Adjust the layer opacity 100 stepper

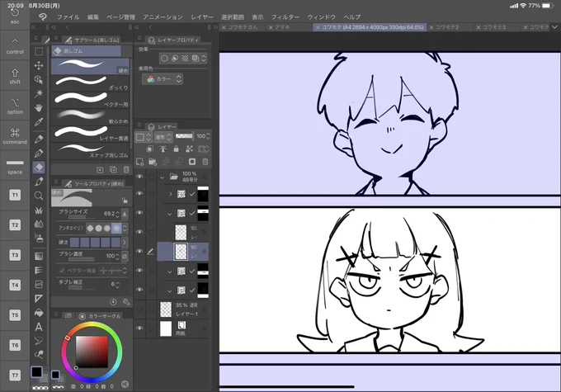click(x=208, y=136)
